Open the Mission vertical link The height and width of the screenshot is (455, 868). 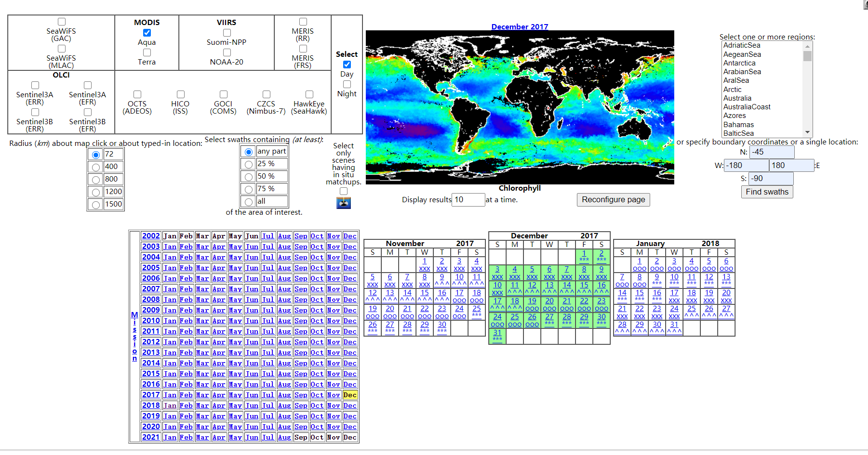click(134, 337)
